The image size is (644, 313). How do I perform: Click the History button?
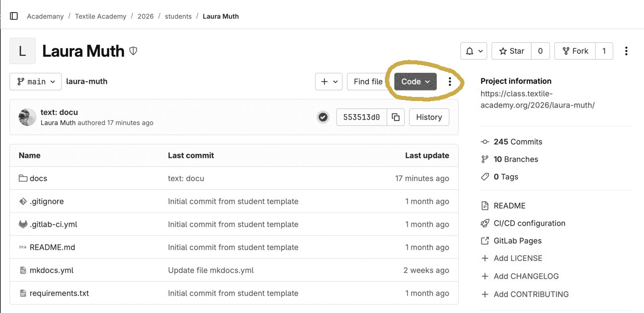coord(429,117)
